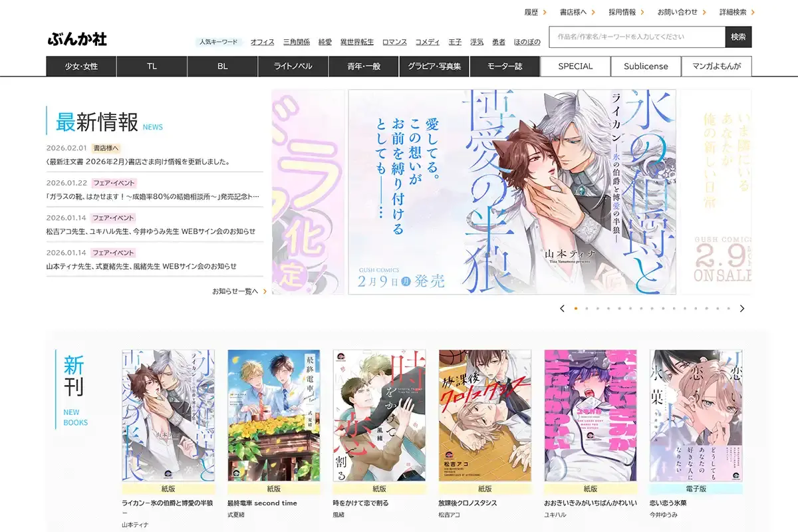The image size is (798, 532).
Task: Open the 放課後クロノスタシス book cover
Action: [x=485, y=416]
